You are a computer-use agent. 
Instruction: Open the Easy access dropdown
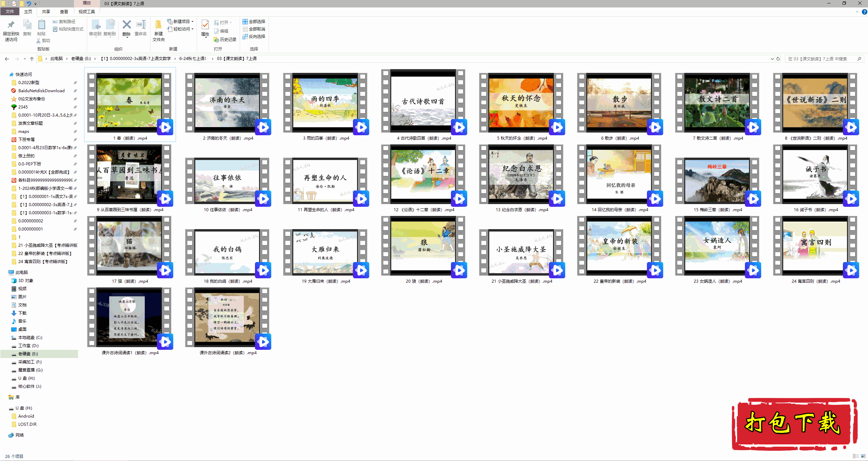point(180,29)
